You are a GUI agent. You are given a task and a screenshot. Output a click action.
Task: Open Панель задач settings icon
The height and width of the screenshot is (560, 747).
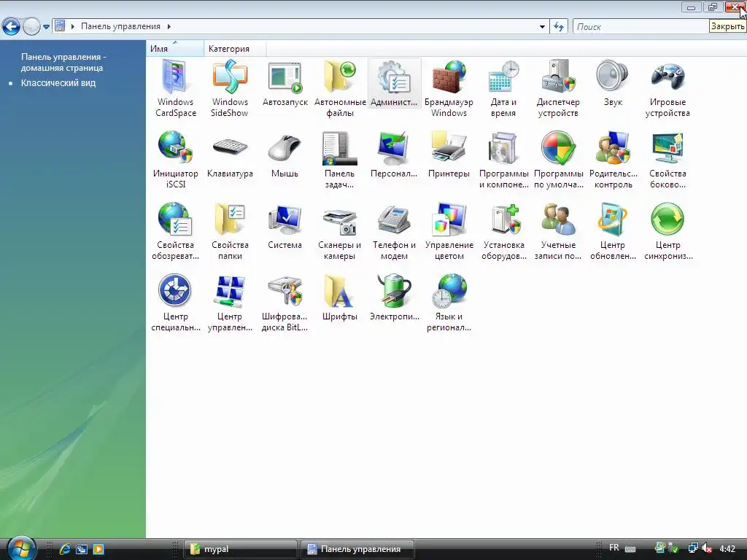click(340, 160)
